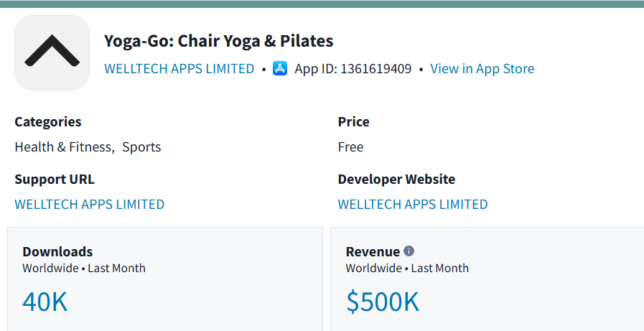Image resolution: width=644 pixels, height=331 pixels.
Task: Click the Yoga-Go: Chair Yoga & Pilates title
Action: (x=218, y=42)
